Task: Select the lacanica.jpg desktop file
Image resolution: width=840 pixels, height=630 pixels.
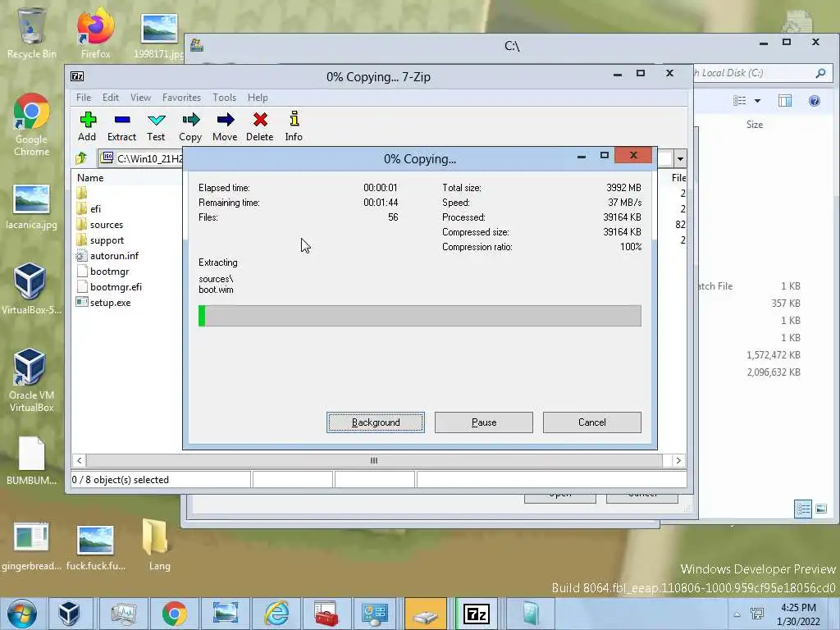Action: tap(32, 206)
